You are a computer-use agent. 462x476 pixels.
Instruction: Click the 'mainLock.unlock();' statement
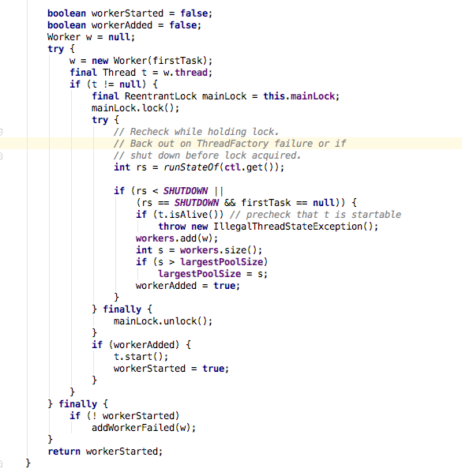pyautogui.click(x=163, y=321)
